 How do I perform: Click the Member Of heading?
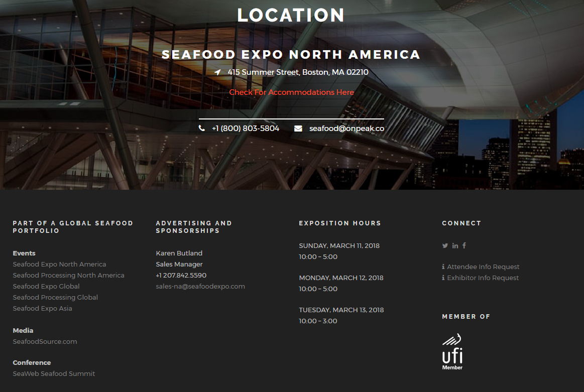coord(466,317)
